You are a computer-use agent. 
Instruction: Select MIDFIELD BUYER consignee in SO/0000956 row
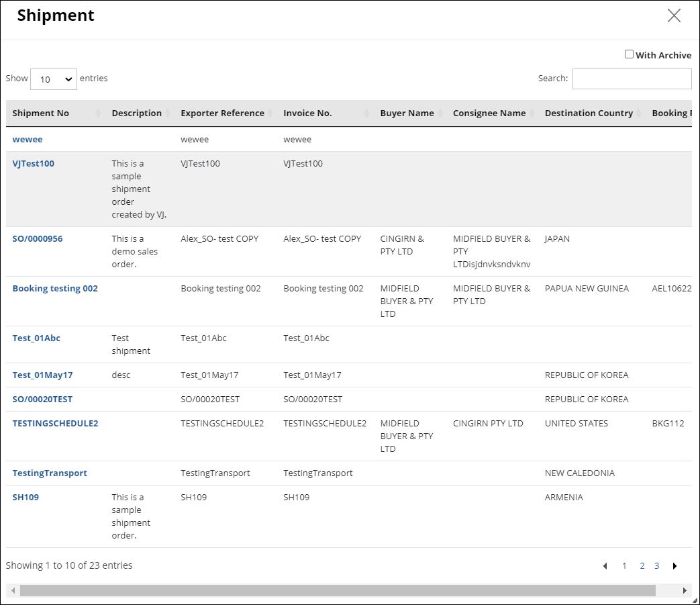click(x=491, y=251)
